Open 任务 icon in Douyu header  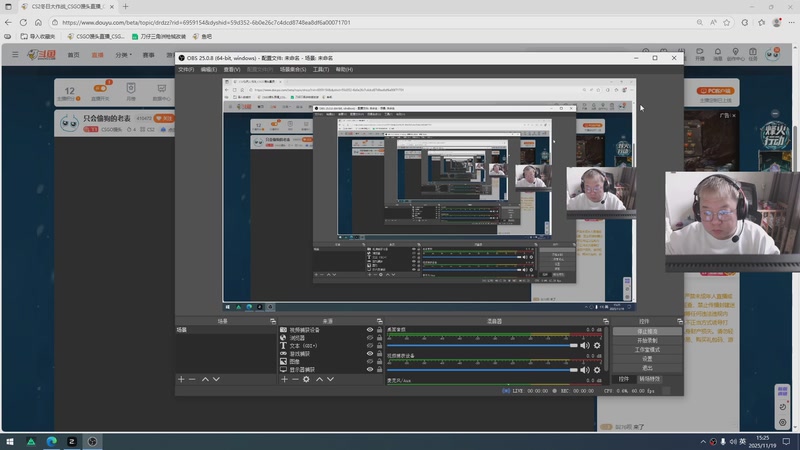click(753, 55)
